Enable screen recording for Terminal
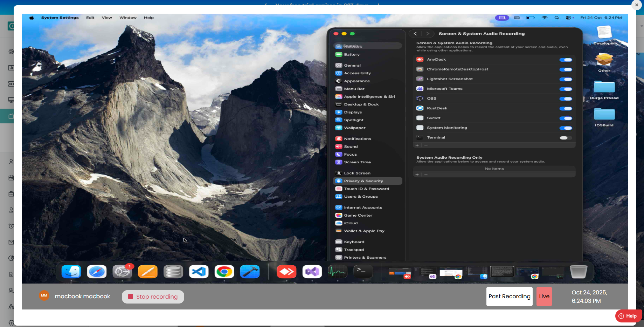This screenshot has height=327, width=644. click(x=566, y=138)
